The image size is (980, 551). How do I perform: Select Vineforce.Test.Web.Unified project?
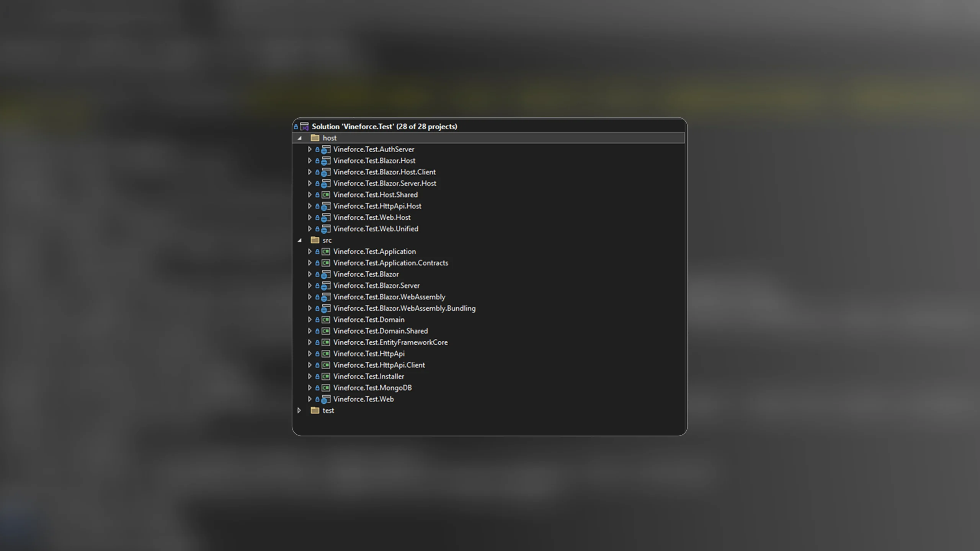pyautogui.click(x=376, y=229)
